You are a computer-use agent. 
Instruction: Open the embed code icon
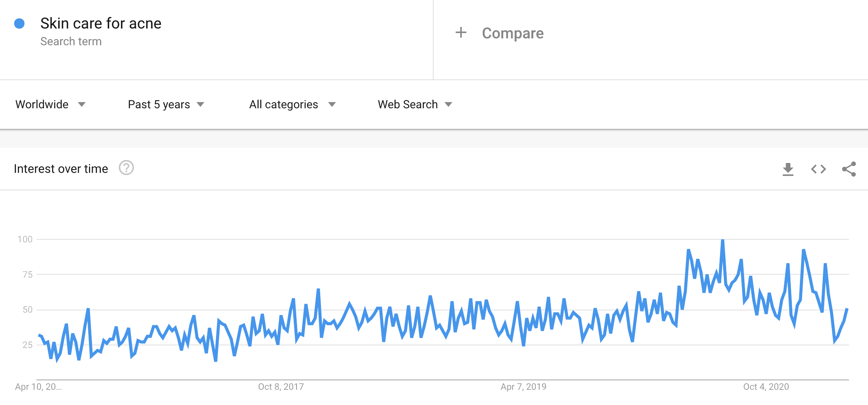click(x=818, y=169)
